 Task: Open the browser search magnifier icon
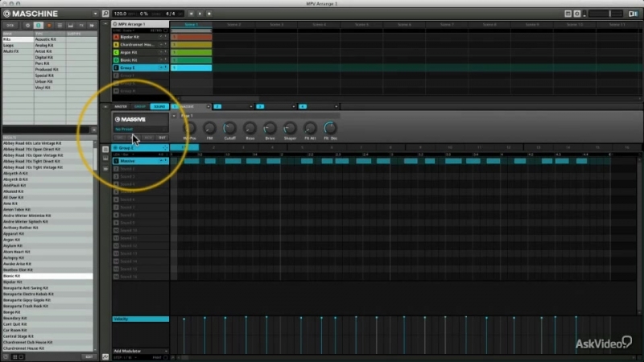[105, 14]
